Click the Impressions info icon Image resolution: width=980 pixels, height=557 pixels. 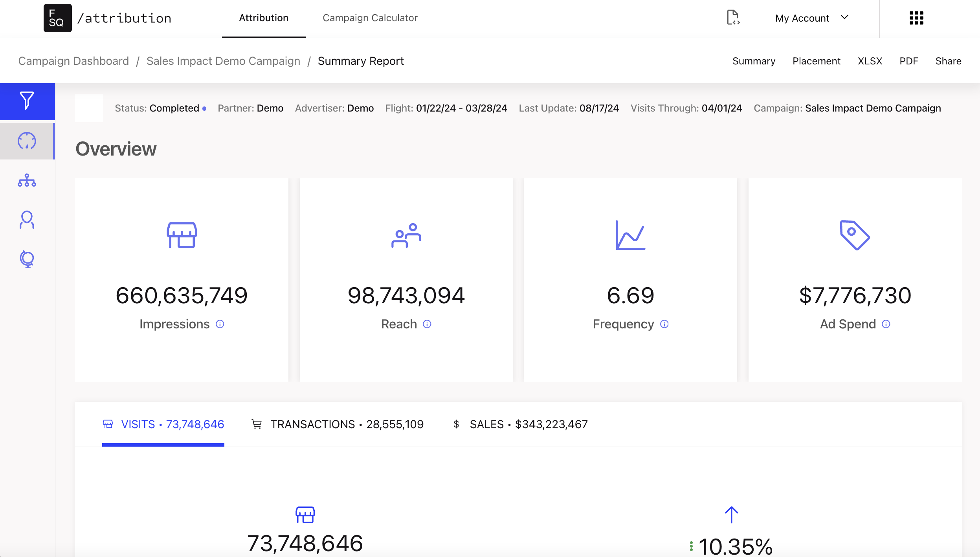tap(220, 324)
